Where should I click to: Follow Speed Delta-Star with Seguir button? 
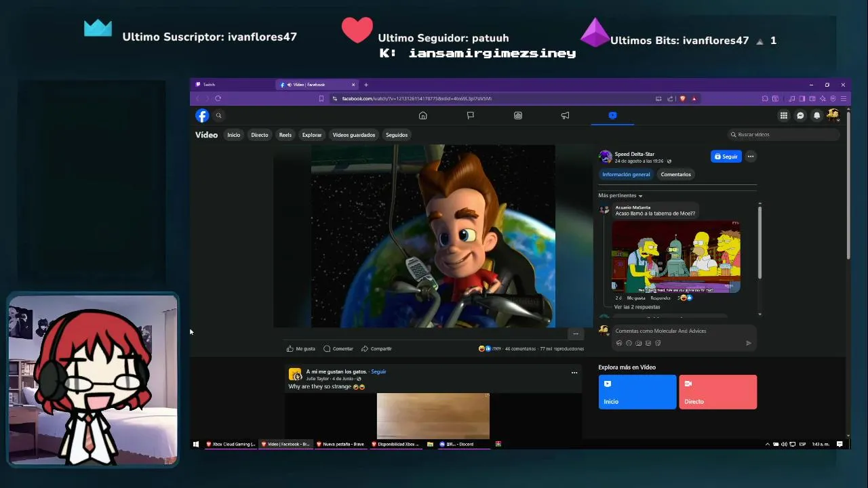[x=726, y=157]
